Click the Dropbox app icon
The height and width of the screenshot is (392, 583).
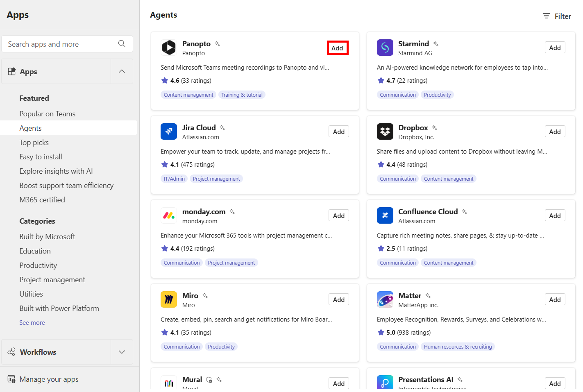pos(385,131)
